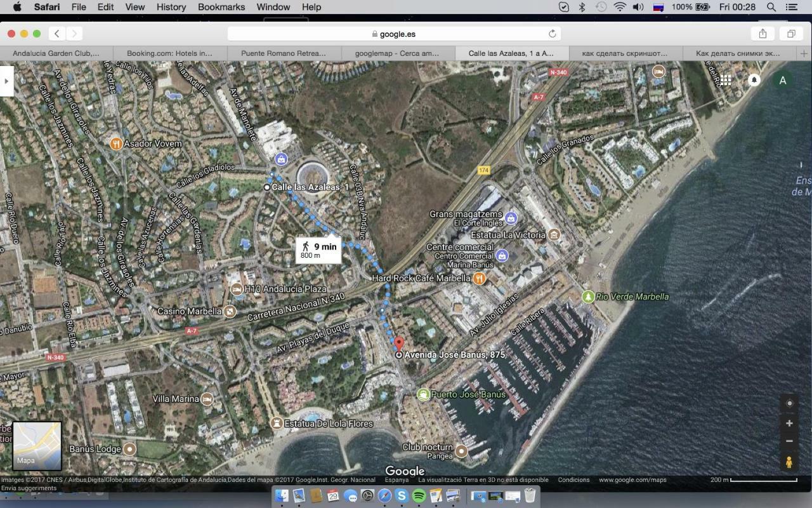Click the Puerto José Banús marker
This screenshot has height=508, width=812.
(423, 394)
